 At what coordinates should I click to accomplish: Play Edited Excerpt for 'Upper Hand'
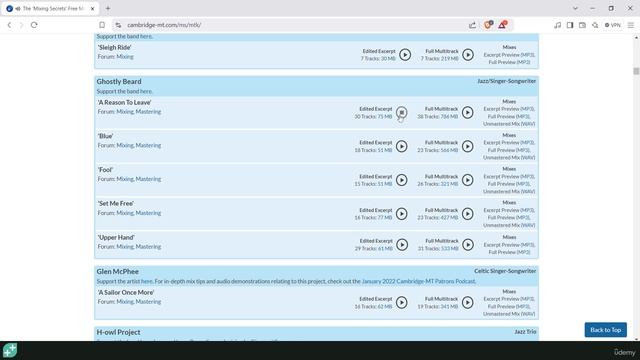(402, 244)
